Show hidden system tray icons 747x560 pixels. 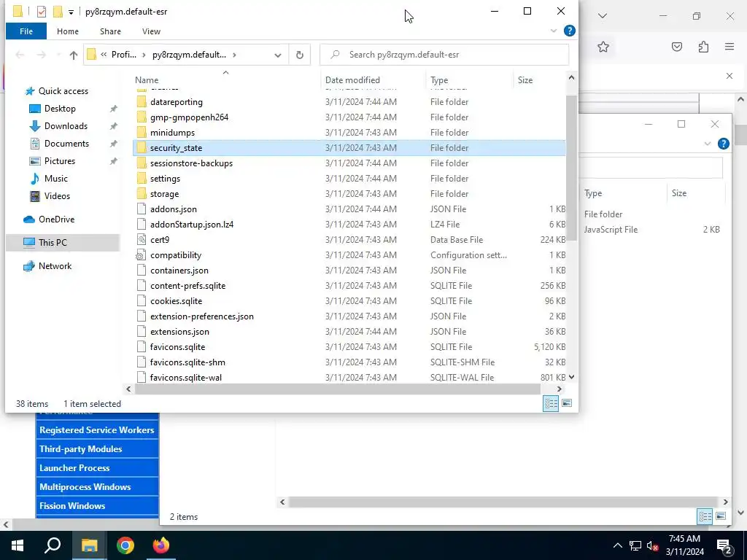[x=617, y=545]
